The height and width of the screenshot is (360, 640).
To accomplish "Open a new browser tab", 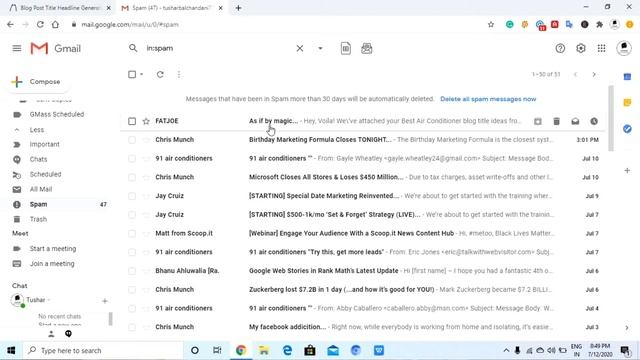I will coord(238,8).
